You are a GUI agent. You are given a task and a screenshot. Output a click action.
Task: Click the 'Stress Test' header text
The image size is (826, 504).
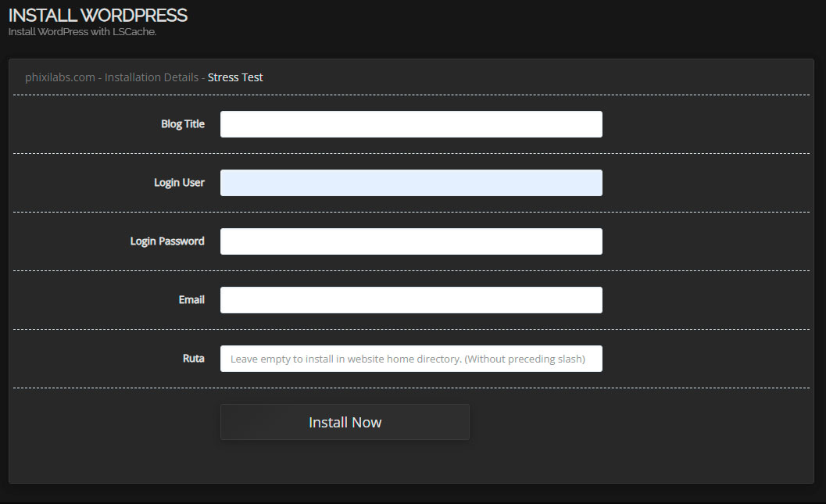tap(235, 77)
